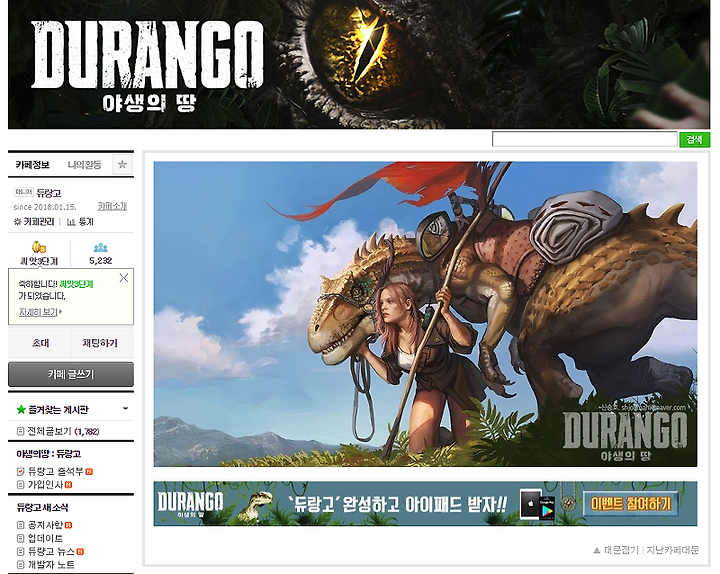The height and width of the screenshot is (574, 720).
Task: Click the 초대 invite button
Action: tap(40, 343)
